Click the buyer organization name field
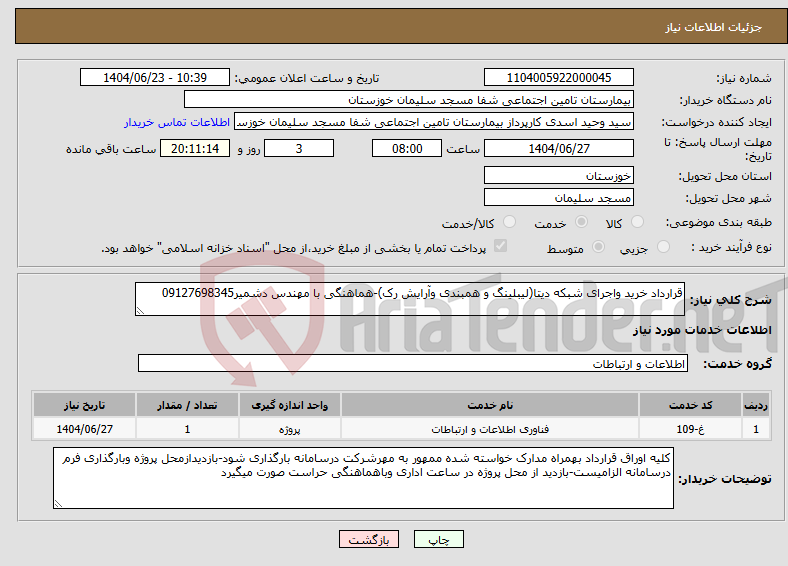 pyautogui.click(x=409, y=100)
